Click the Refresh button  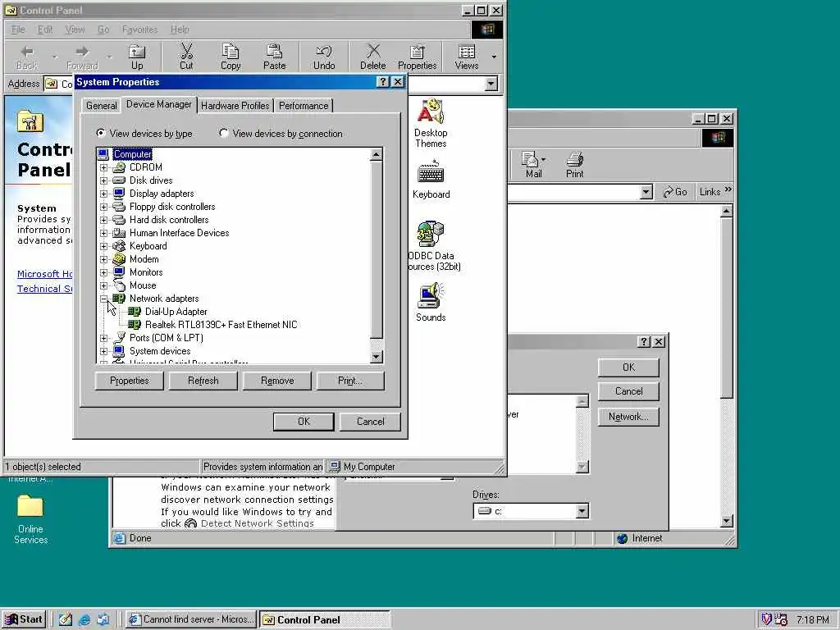pos(203,381)
